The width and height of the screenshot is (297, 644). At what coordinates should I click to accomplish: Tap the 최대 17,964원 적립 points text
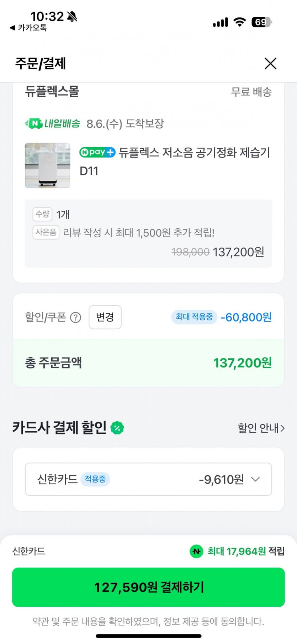coord(246,551)
